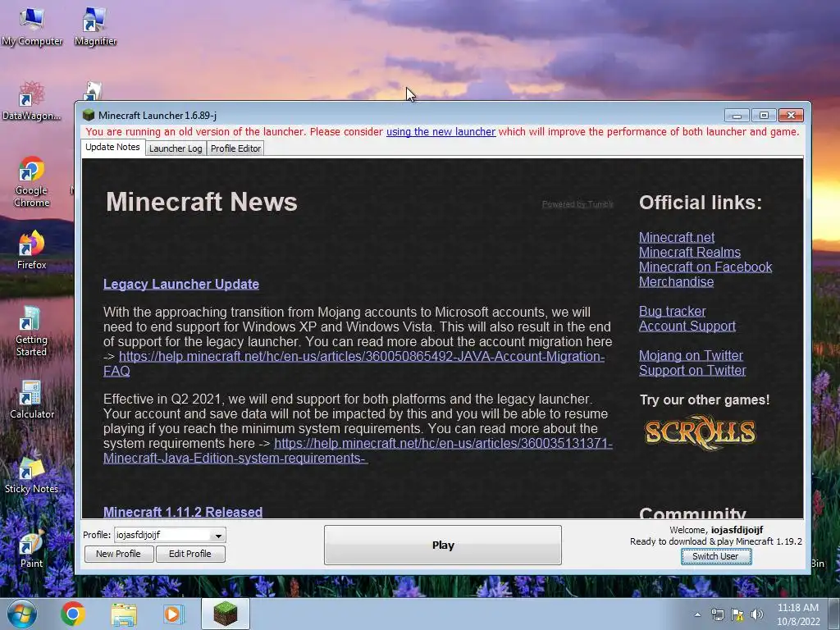Open Sticky Notes desktop shortcut
The width and height of the screenshot is (840, 630).
tap(32, 474)
